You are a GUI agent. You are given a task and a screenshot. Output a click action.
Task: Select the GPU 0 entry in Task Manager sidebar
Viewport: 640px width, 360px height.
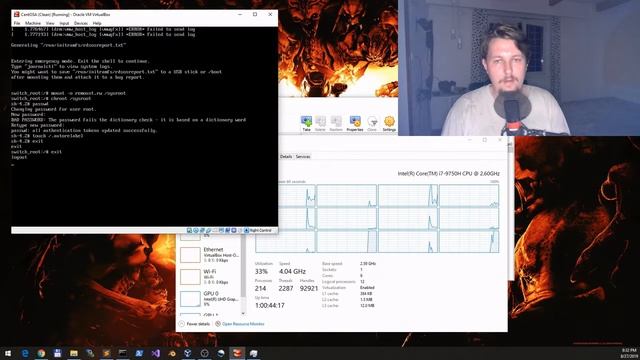coord(210,299)
